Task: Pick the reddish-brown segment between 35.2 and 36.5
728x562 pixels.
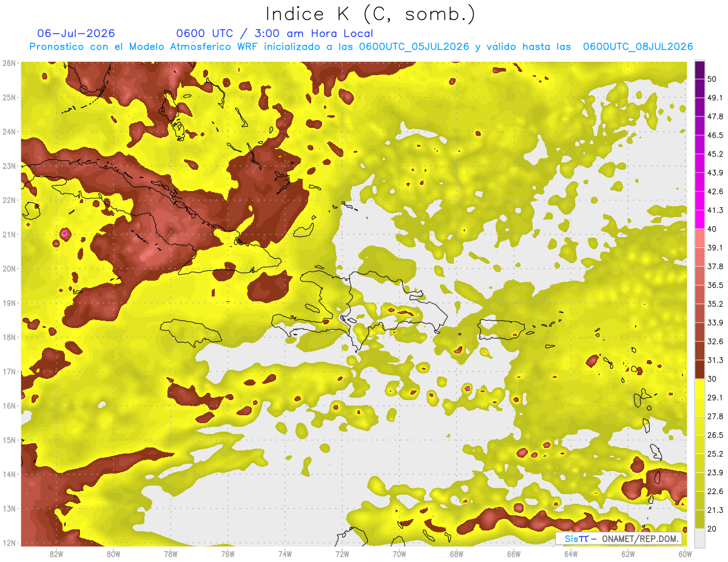Action: 699,295
